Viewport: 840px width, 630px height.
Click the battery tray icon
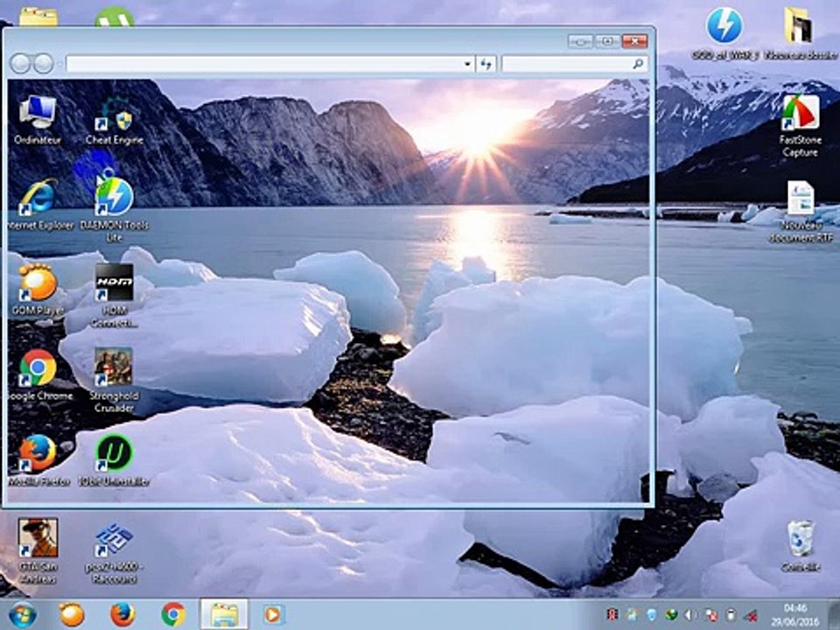coord(731,615)
